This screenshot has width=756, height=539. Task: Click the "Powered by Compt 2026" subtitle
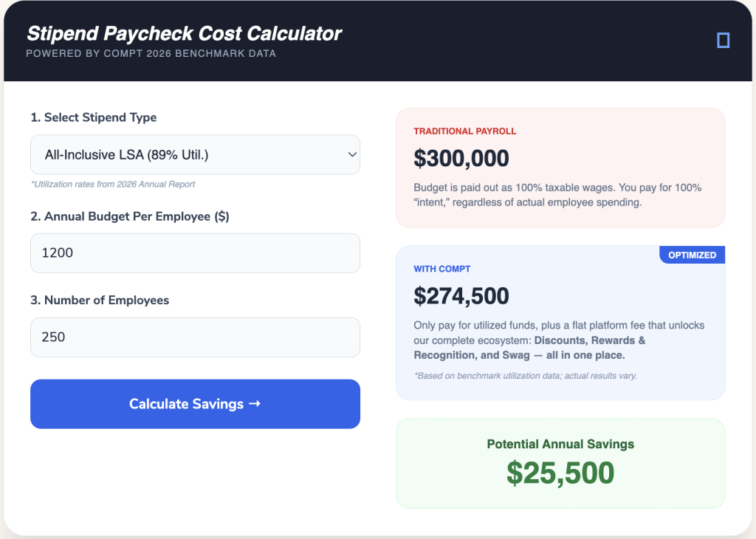[x=151, y=54]
